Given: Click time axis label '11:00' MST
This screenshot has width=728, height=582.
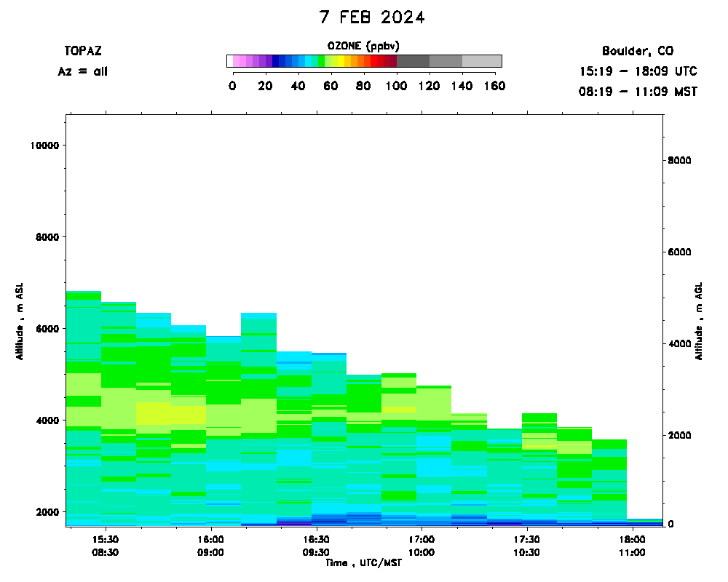Looking at the screenshot, I should [x=633, y=552].
